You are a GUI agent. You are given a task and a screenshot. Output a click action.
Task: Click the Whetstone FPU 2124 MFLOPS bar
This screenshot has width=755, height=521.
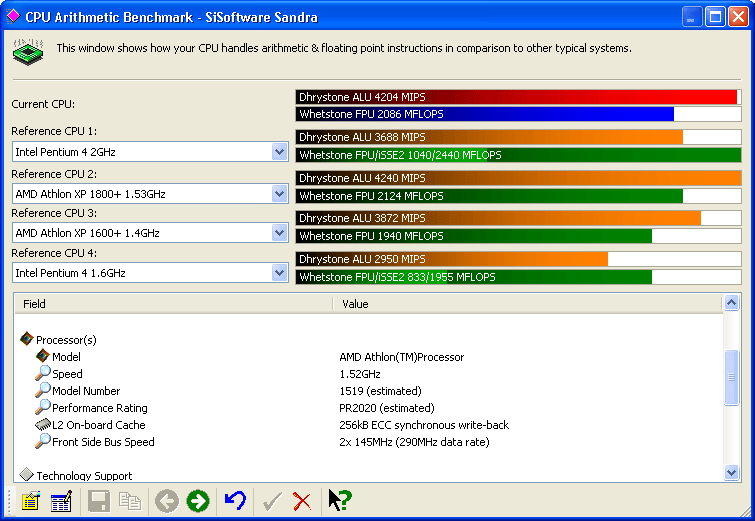point(518,196)
